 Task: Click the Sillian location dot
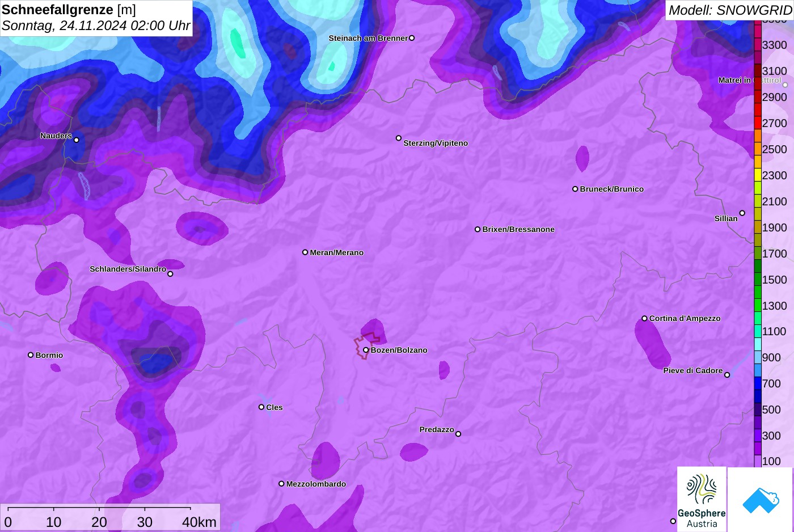point(742,213)
